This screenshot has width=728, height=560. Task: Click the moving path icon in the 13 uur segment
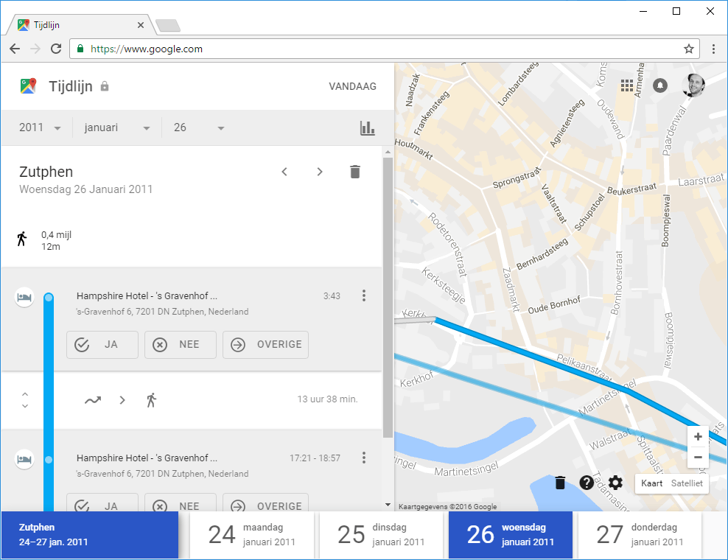[x=93, y=400]
